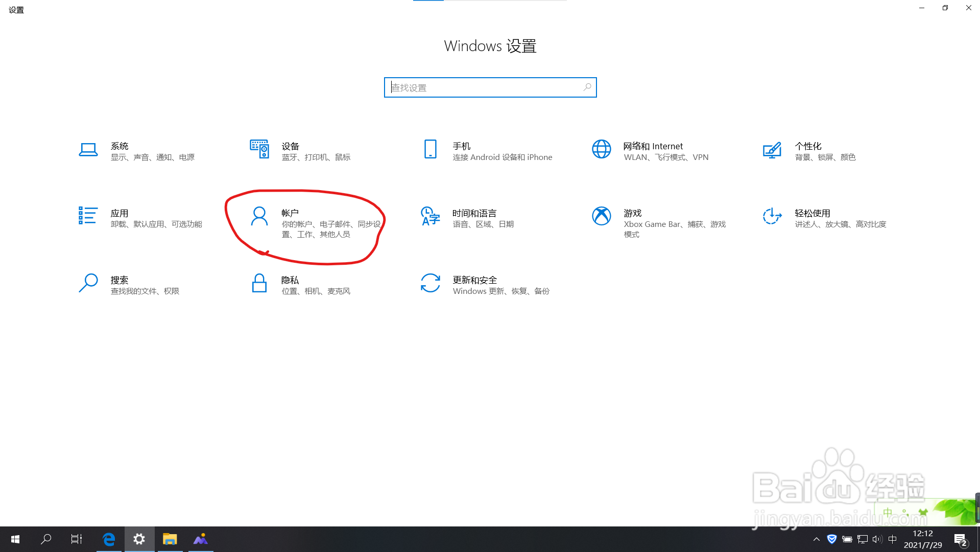Click the search magnifier in 查找设置 box

pyautogui.click(x=587, y=87)
